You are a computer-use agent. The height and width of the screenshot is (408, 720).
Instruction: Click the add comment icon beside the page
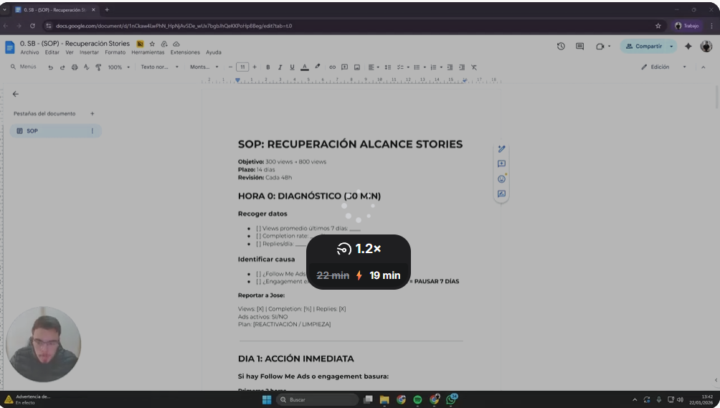501,164
